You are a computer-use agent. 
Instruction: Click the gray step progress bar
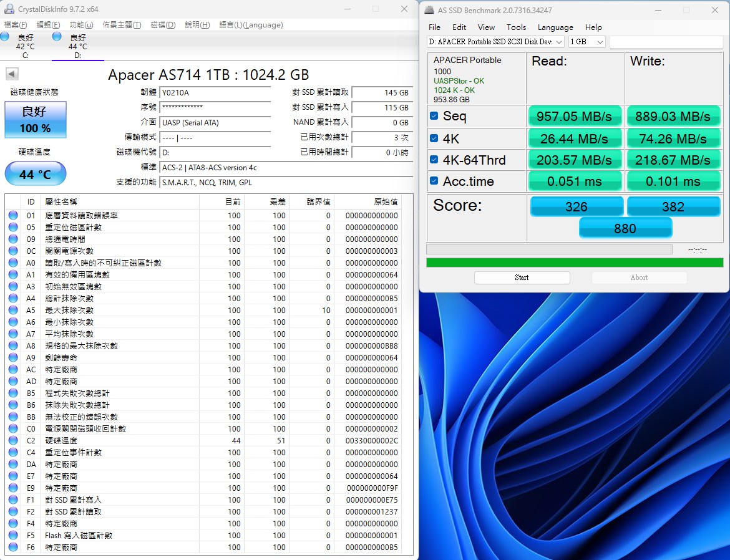tap(549, 249)
